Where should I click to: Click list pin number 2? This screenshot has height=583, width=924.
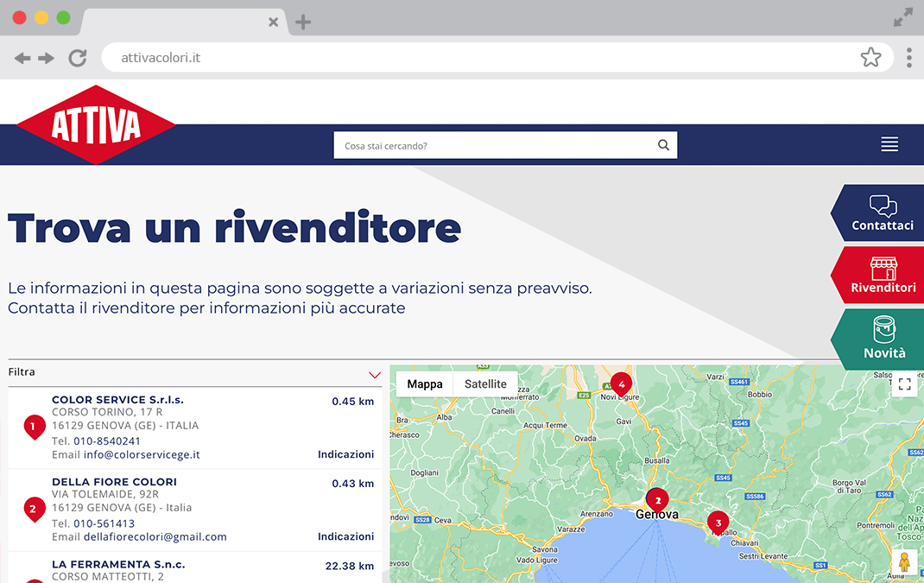(35, 510)
